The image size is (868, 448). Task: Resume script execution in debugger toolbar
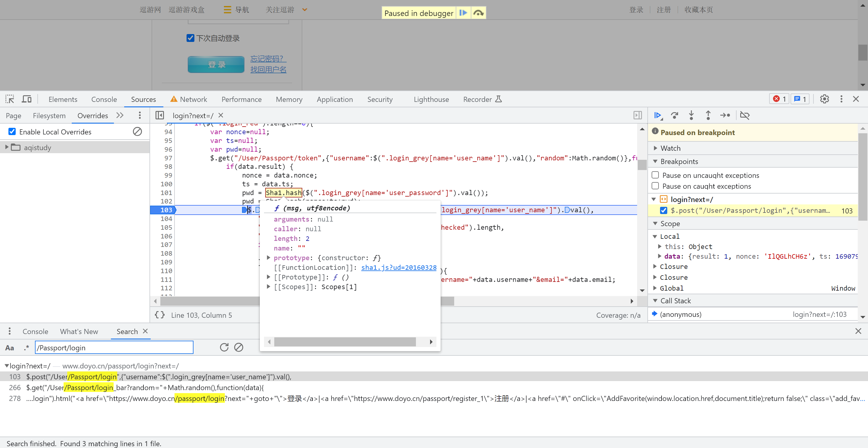[657, 115]
